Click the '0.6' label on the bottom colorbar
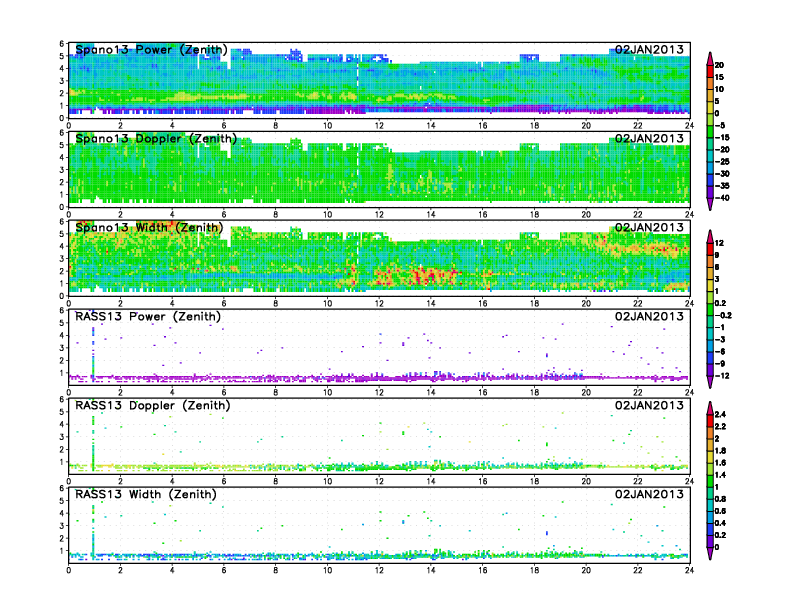 click(721, 511)
